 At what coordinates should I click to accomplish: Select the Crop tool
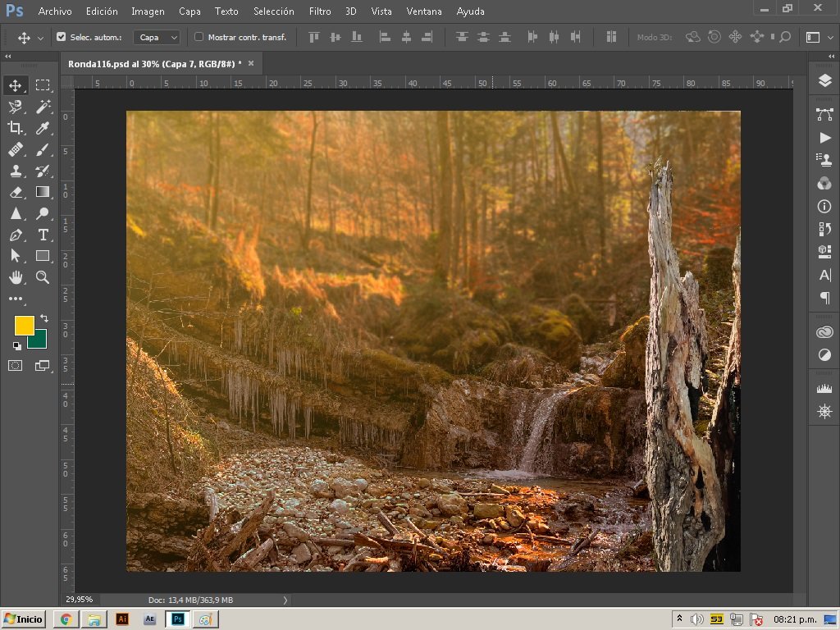15,127
